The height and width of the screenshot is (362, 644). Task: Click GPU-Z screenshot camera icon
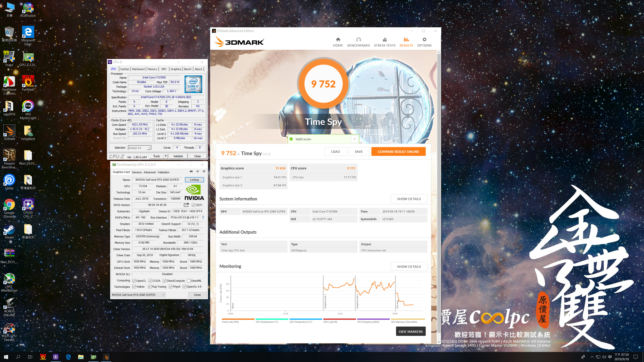191,171
